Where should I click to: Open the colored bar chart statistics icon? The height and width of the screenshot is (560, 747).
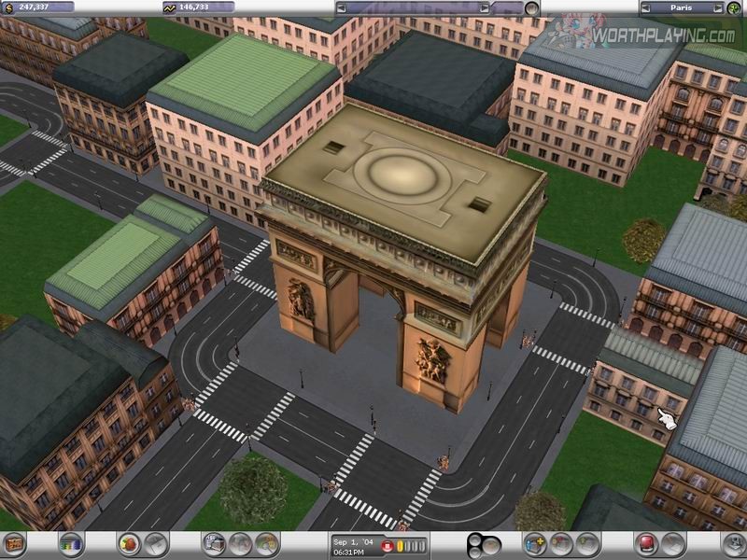(70, 542)
